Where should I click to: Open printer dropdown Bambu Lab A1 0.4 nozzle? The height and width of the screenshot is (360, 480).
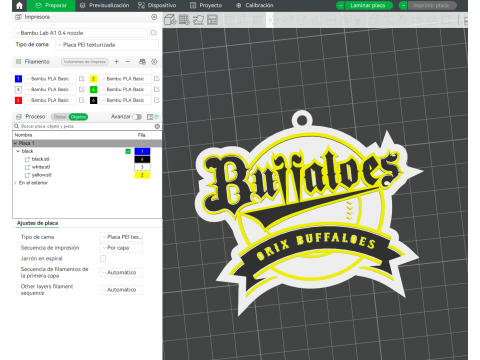(x=82, y=33)
